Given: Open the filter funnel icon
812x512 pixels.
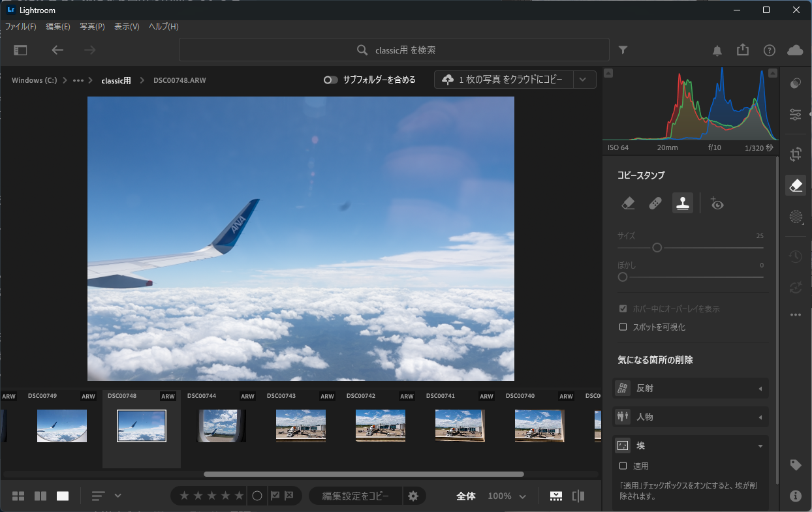Looking at the screenshot, I should pos(623,50).
